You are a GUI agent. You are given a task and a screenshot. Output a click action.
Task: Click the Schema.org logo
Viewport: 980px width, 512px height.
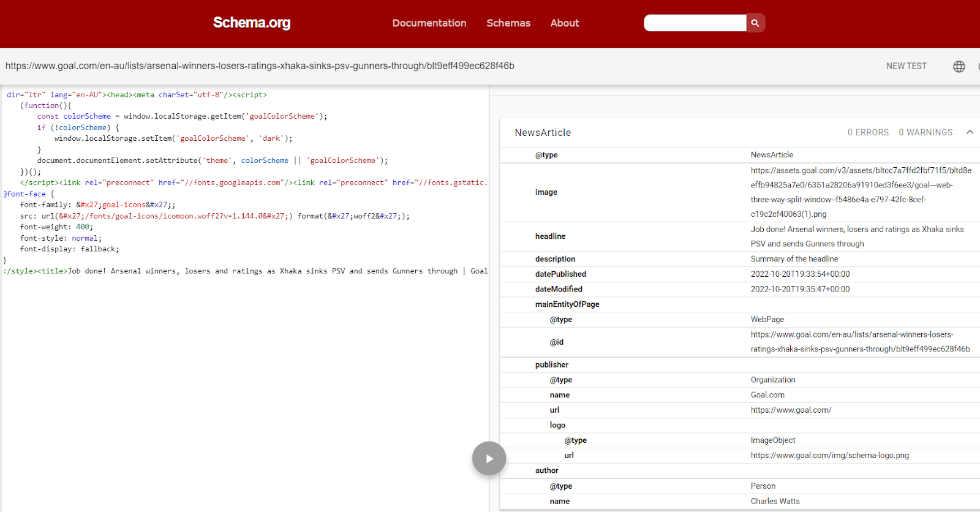pos(252,23)
